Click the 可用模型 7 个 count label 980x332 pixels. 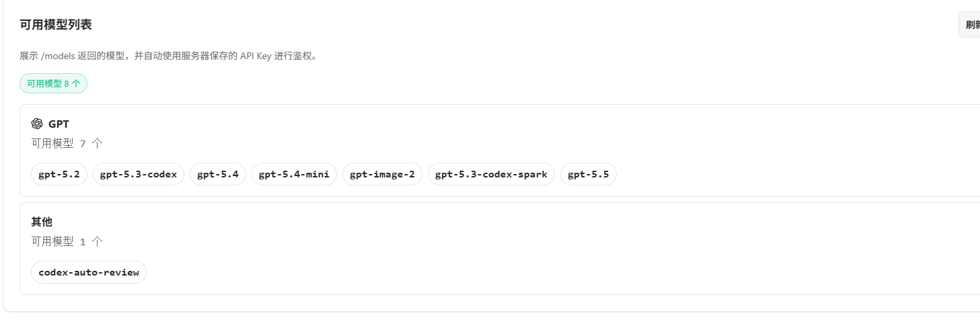point(67,143)
